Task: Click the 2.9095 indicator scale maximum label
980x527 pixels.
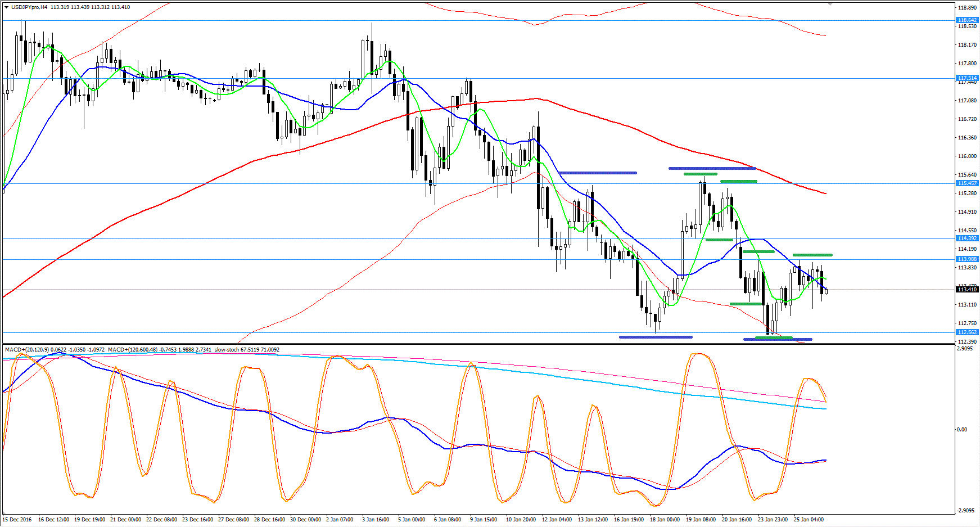Action: click(x=964, y=349)
